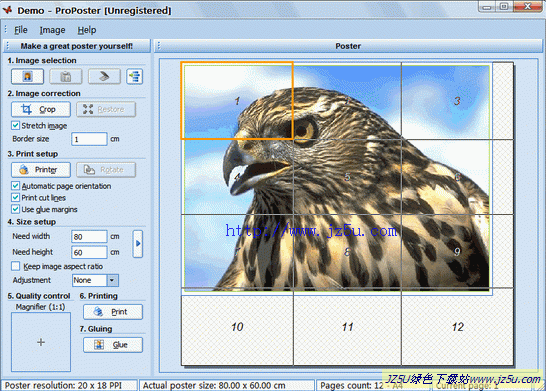Expand size presets arrow button
The height and width of the screenshot is (391, 546).
[x=138, y=243]
